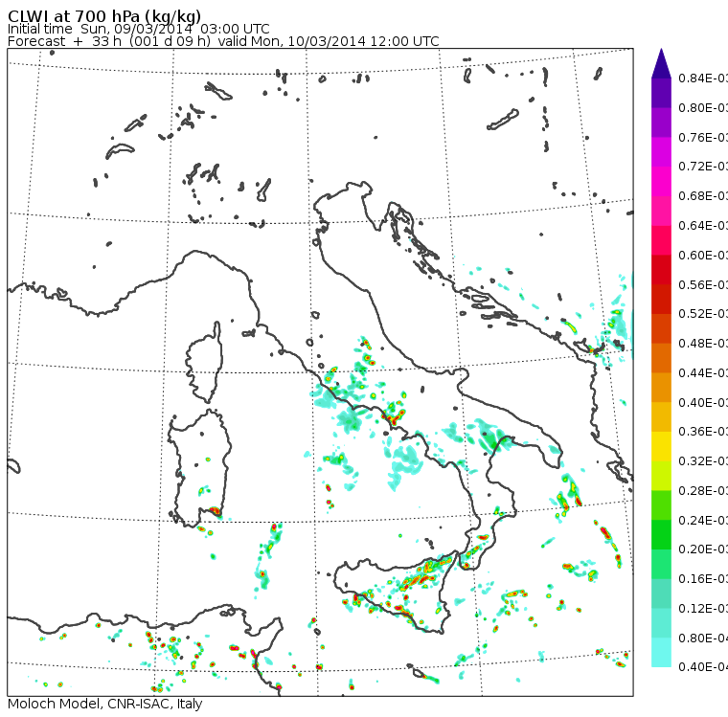The image size is (728, 717).
Task: Click the 0.60E-03 colorbar label
Action: tap(703, 256)
